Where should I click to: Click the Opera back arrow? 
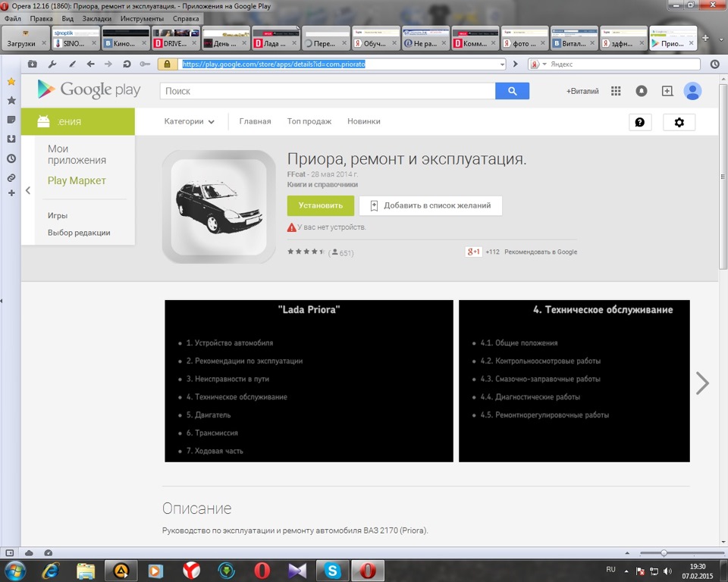tap(90, 64)
